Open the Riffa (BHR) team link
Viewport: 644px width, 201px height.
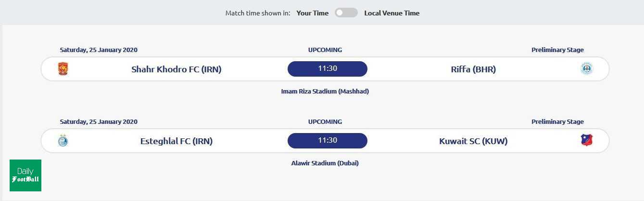point(473,69)
